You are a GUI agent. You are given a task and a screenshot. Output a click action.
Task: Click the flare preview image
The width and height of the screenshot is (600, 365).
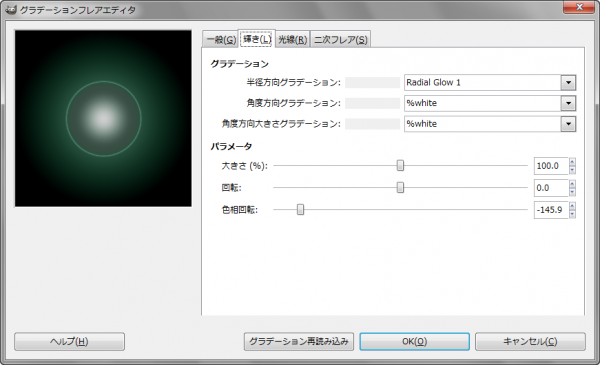(103, 119)
